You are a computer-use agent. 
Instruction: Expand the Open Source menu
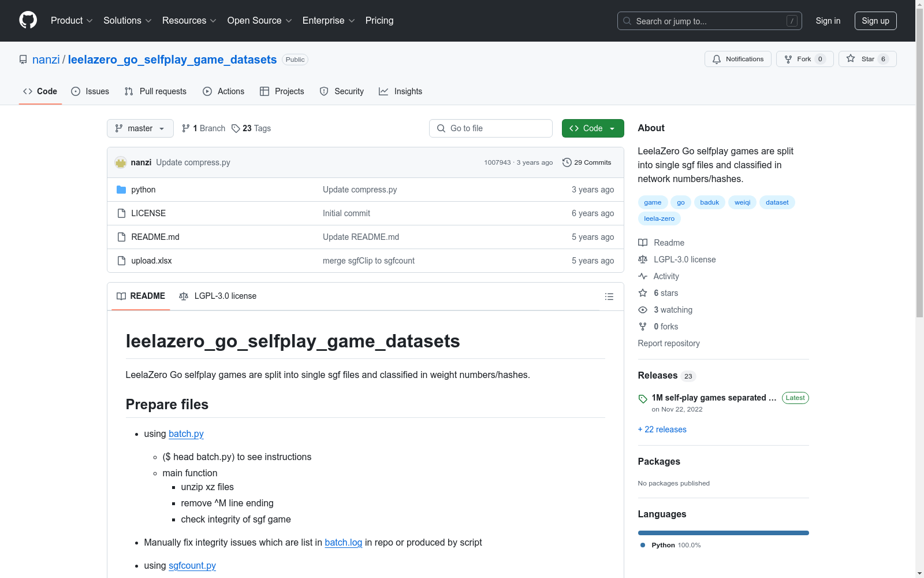click(260, 20)
